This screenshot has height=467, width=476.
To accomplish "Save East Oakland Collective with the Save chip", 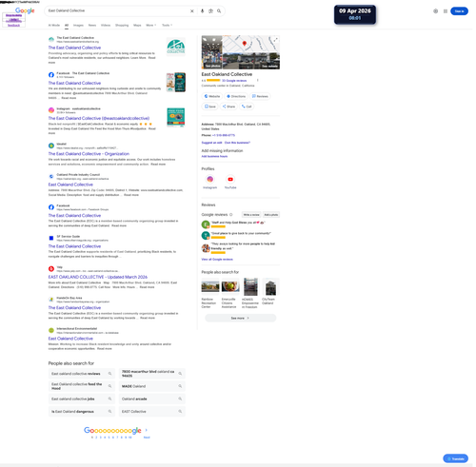I will 210,107.
